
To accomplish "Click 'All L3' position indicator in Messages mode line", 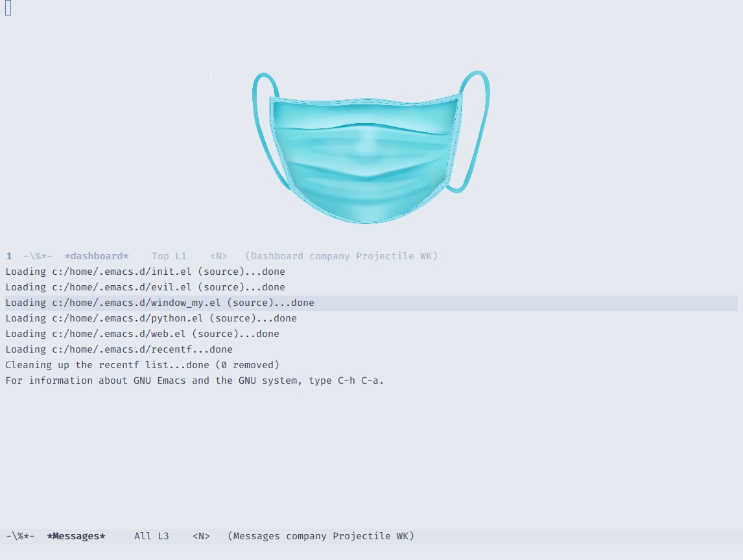I will pos(152,536).
